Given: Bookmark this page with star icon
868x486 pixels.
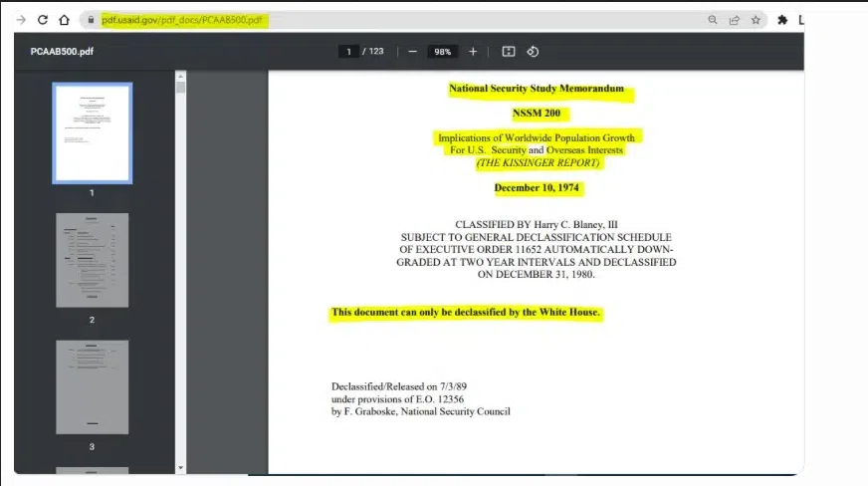Looking at the screenshot, I should [x=756, y=20].
